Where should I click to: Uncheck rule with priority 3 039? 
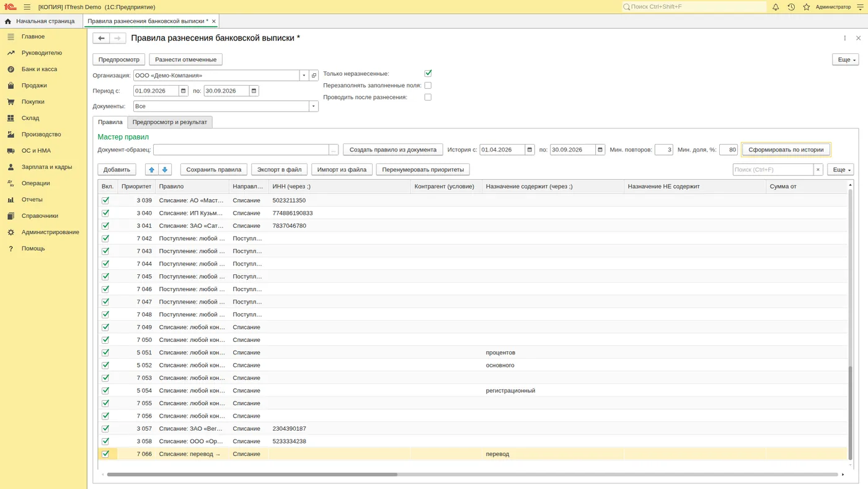coord(105,200)
